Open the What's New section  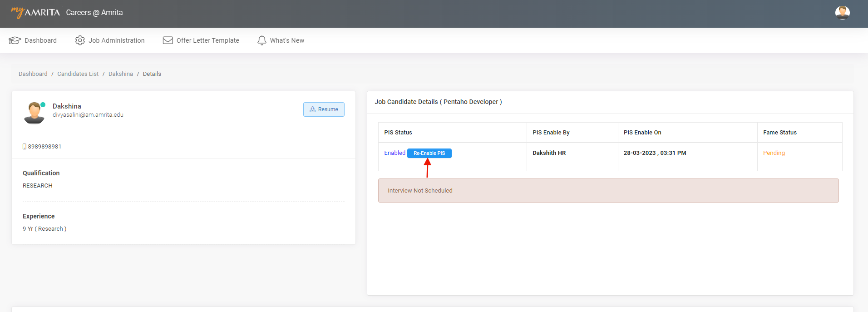click(x=287, y=40)
